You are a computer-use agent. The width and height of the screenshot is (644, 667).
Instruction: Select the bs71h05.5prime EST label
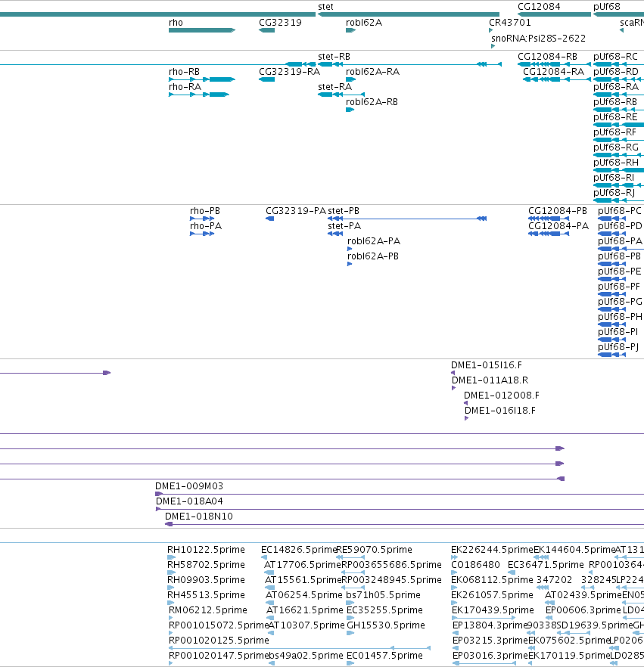(x=383, y=594)
